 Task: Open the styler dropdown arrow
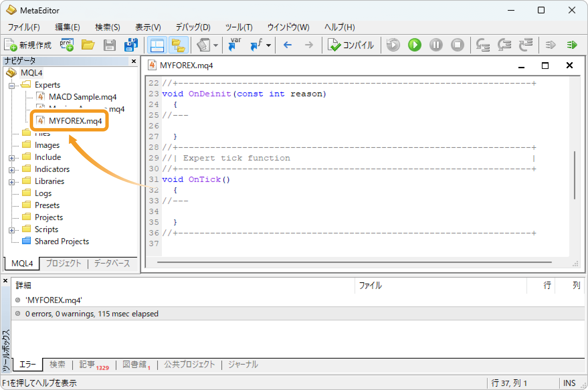[x=216, y=45]
